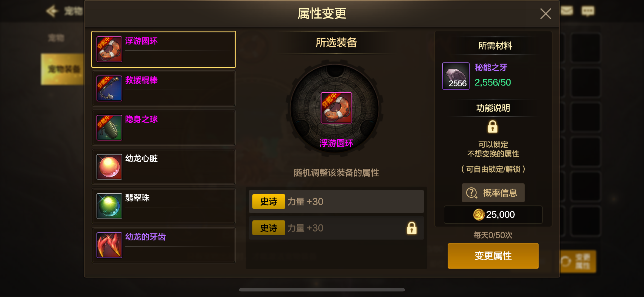Click the selected equipment icon in center circle
The width and height of the screenshot is (644, 297).
(x=336, y=108)
